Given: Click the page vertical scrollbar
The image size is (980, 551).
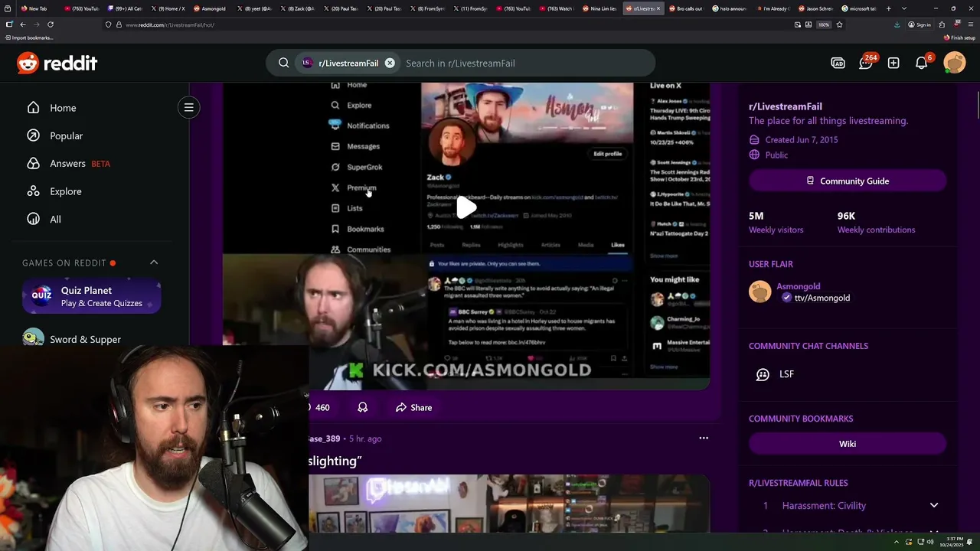Looking at the screenshot, I should click(977, 104).
